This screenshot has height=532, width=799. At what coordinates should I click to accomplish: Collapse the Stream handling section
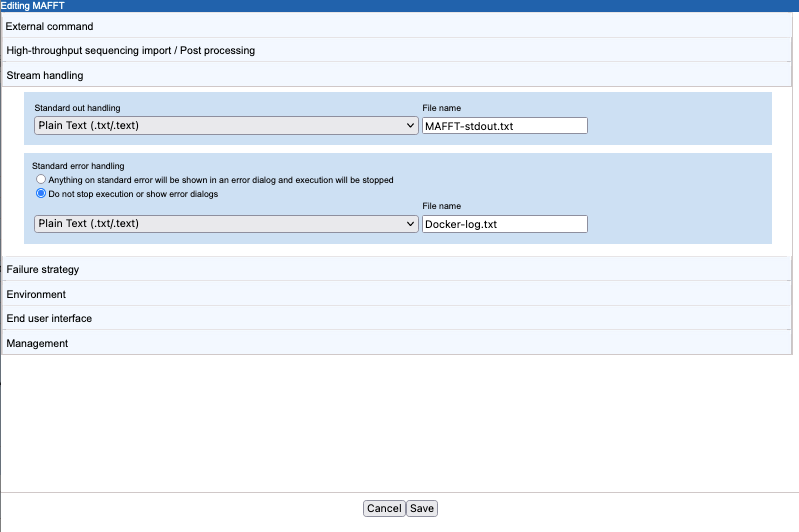point(396,75)
